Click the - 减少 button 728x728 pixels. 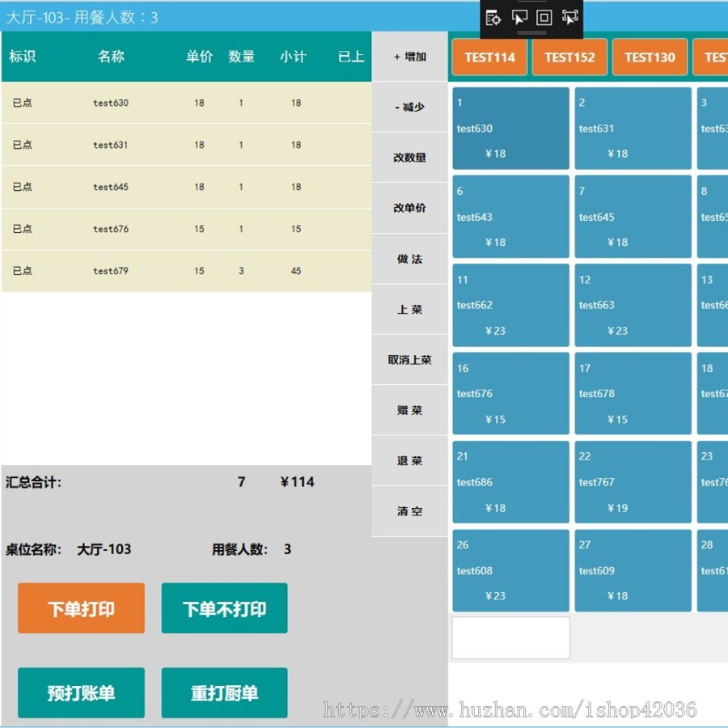(x=409, y=108)
